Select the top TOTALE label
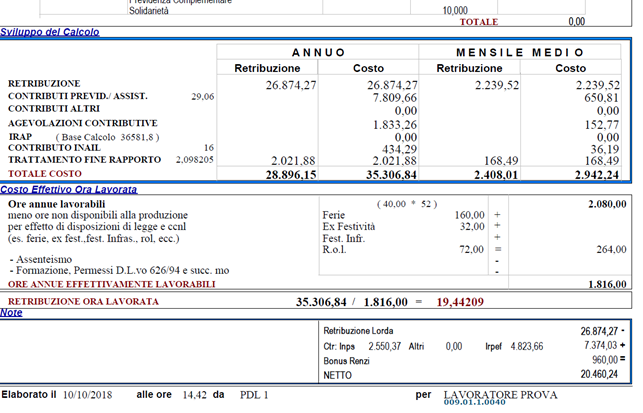The width and height of the screenshot is (643, 413). pos(479,22)
